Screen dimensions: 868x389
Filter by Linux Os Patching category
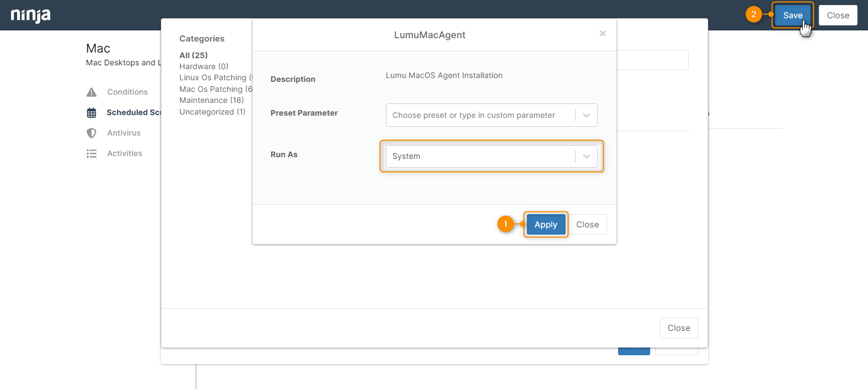pyautogui.click(x=213, y=78)
